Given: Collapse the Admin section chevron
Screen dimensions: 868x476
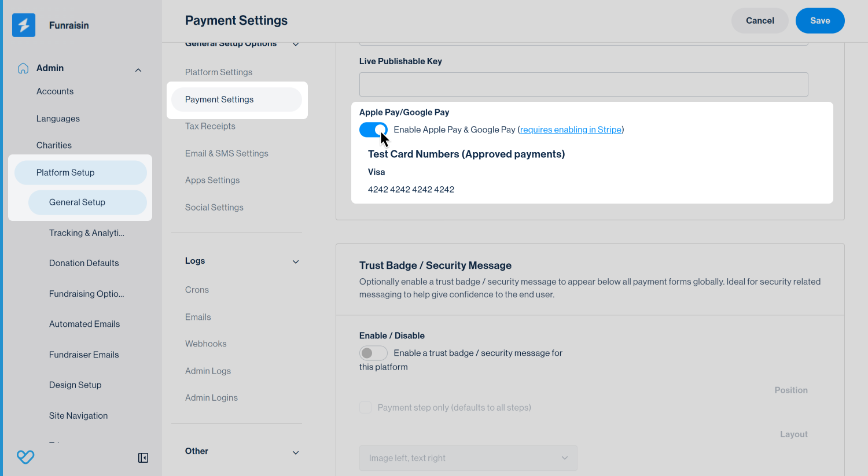Looking at the screenshot, I should pos(138,70).
